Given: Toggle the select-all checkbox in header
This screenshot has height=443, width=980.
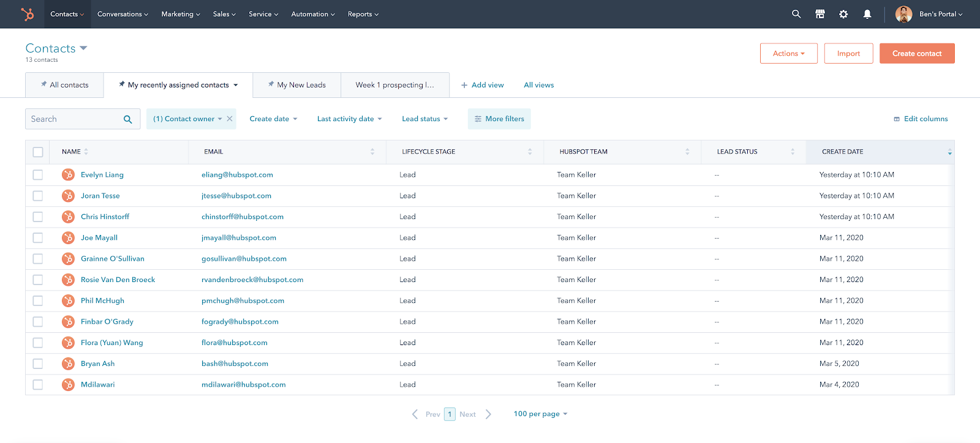Looking at the screenshot, I should click(x=38, y=152).
